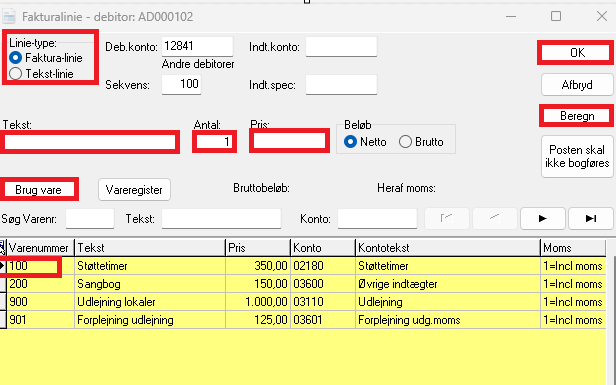The height and width of the screenshot is (385, 616).
Task: Click the Moms column header
Action: pos(573,248)
